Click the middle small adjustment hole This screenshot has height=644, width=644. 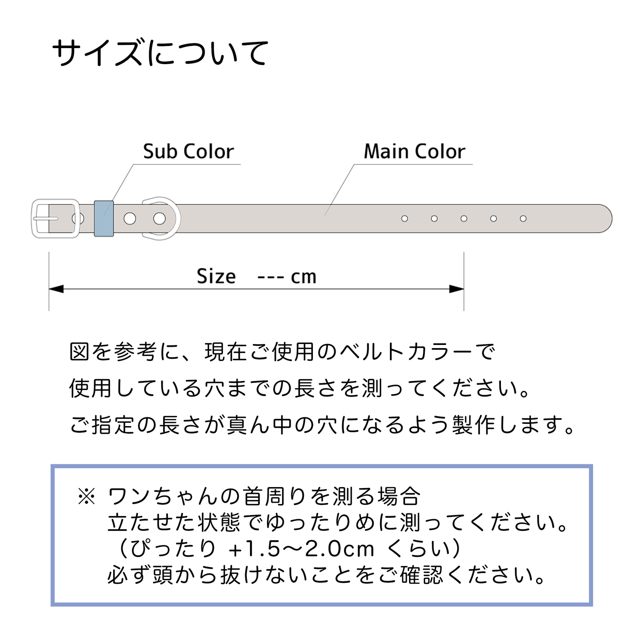pyautogui.click(x=464, y=218)
